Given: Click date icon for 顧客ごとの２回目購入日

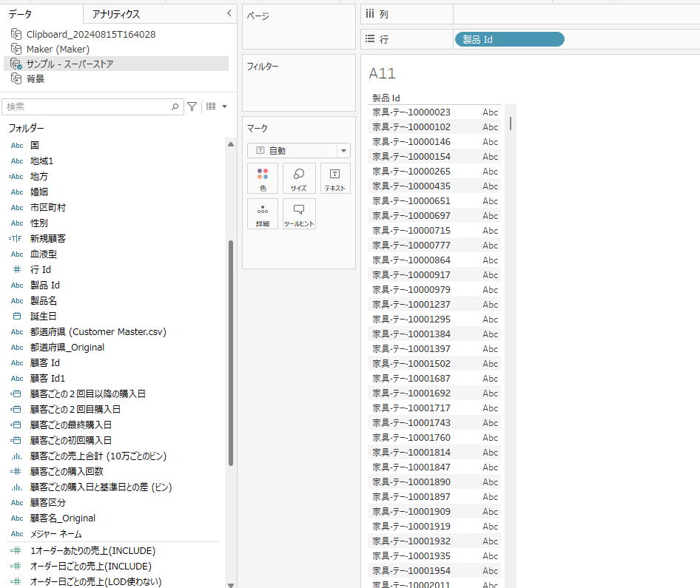Looking at the screenshot, I should pyautogui.click(x=16, y=410).
